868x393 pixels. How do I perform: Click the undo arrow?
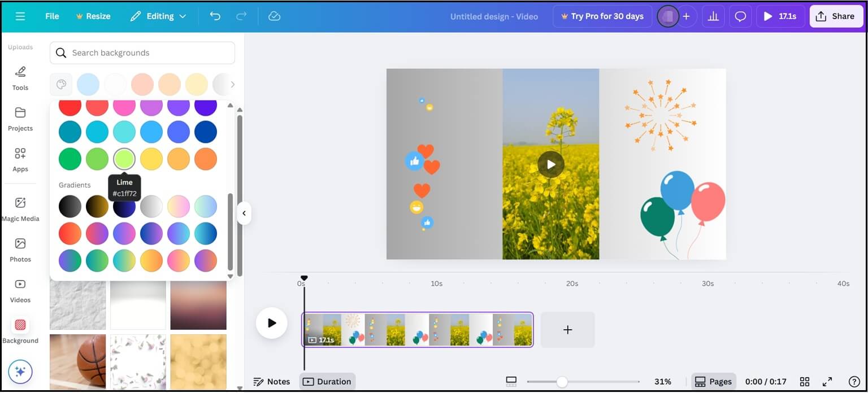click(215, 16)
